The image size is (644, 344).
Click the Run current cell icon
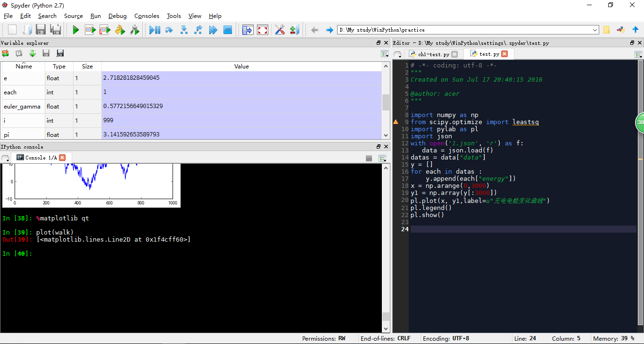pyautogui.click(x=91, y=30)
